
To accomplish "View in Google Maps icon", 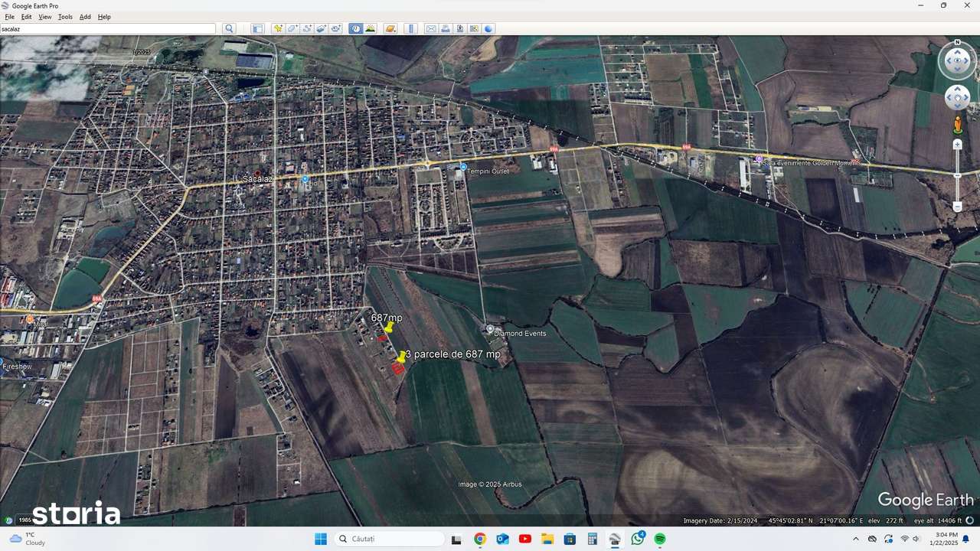I will click(475, 29).
